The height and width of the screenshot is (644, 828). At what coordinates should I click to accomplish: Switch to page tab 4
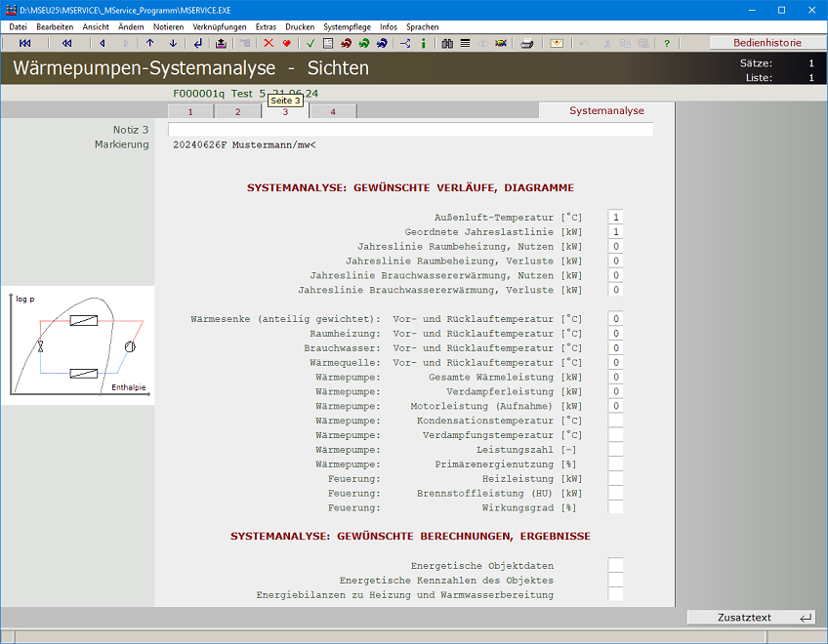333,112
